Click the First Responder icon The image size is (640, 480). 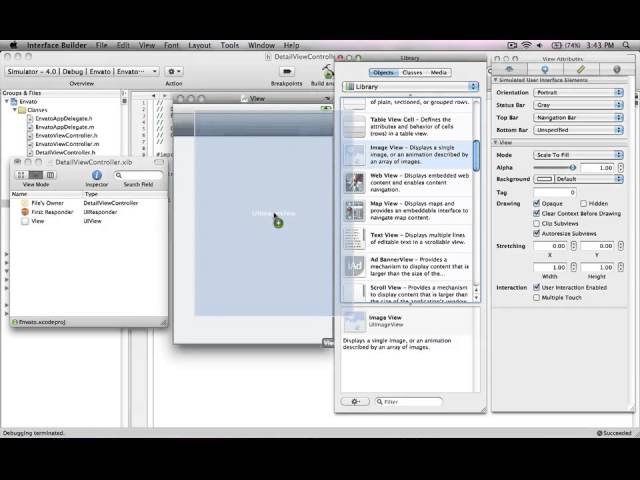point(25,212)
